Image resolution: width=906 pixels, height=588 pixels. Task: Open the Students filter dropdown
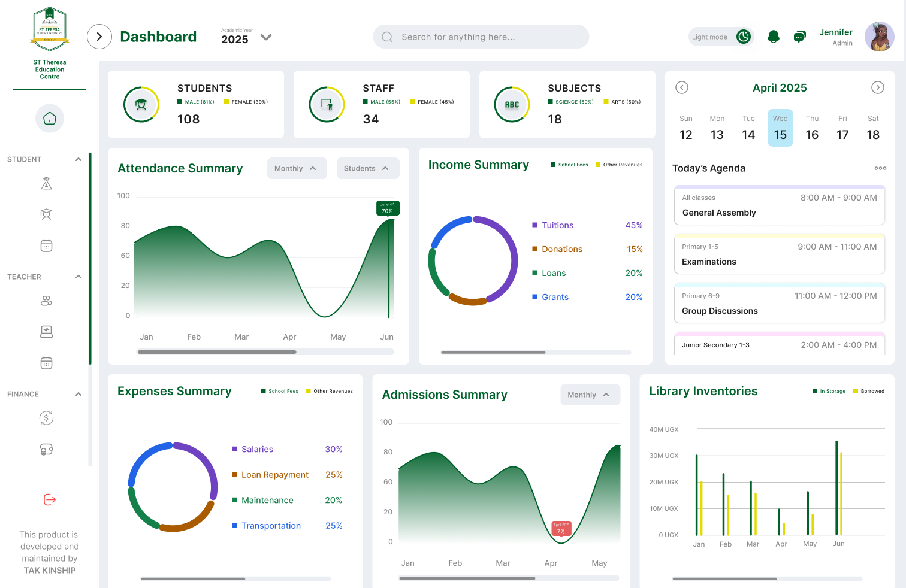point(368,168)
